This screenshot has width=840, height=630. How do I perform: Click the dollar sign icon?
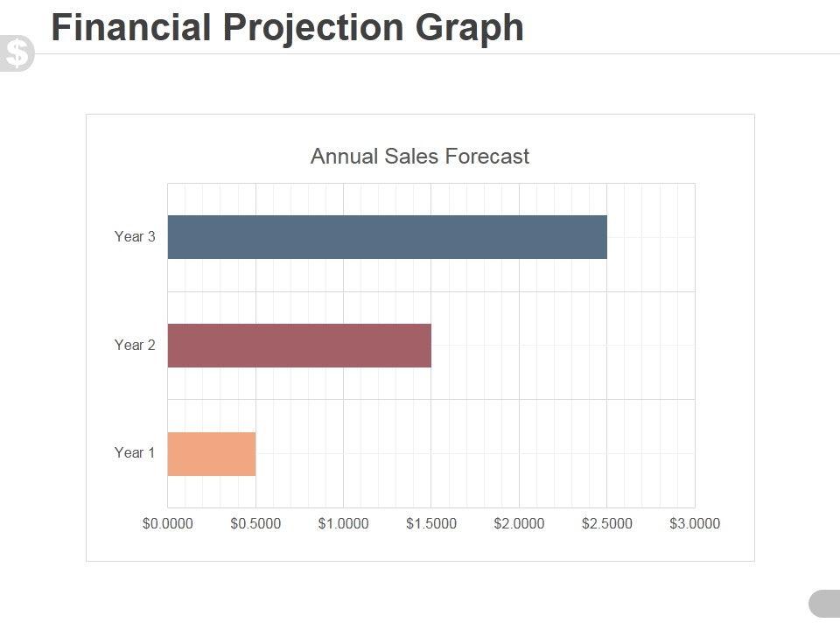click(x=17, y=54)
